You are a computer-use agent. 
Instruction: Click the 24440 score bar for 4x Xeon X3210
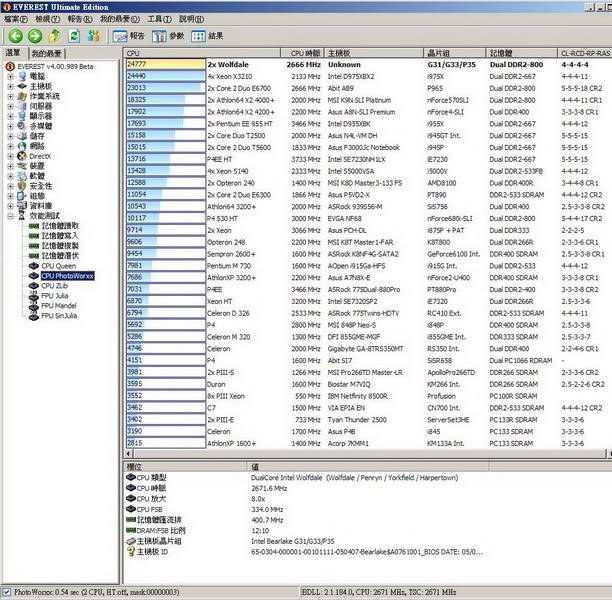coord(165,76)
